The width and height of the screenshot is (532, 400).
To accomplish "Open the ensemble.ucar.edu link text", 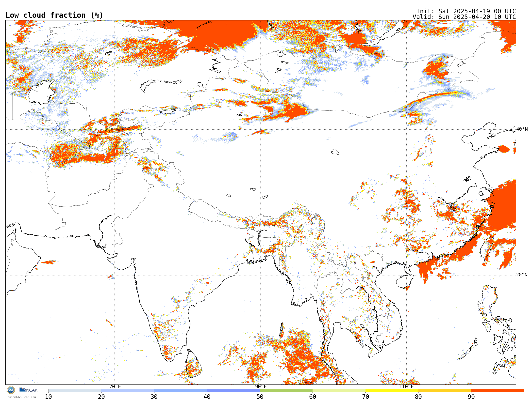I will [22, 397].
